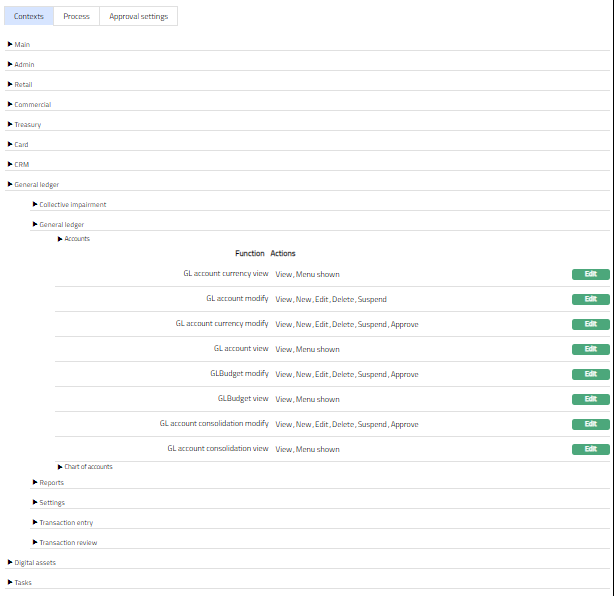Image resolution: width=615 pixels, height=596 pixels.
Task: Expand the Transaction entry node
Action: pos(67,523)
